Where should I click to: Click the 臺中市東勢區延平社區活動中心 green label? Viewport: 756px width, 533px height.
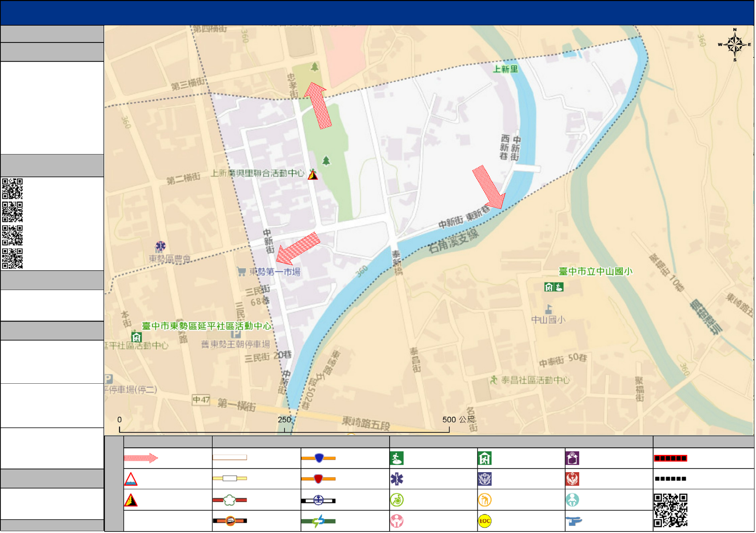point(207,326)
